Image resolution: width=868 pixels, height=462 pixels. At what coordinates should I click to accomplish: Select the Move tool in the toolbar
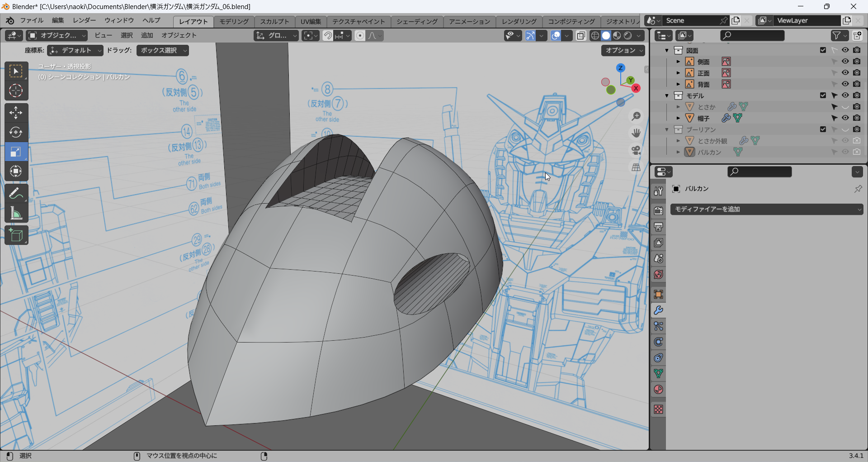[16, 113]
